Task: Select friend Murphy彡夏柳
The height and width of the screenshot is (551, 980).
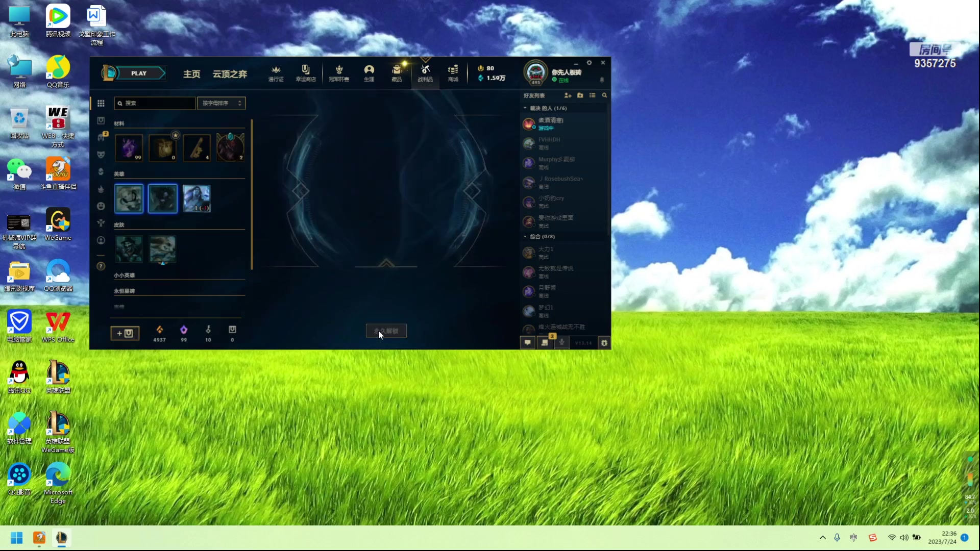Action: coord(564,163)
